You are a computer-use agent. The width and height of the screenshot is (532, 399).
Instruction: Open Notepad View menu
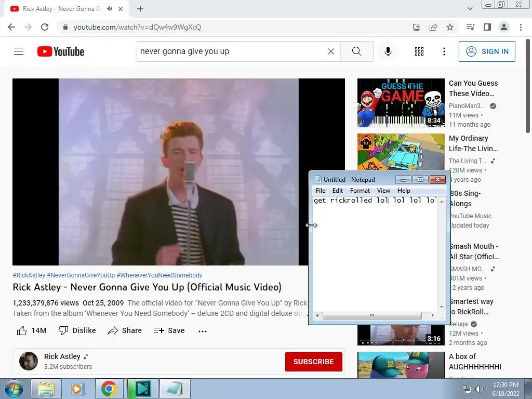click(383, 190)
